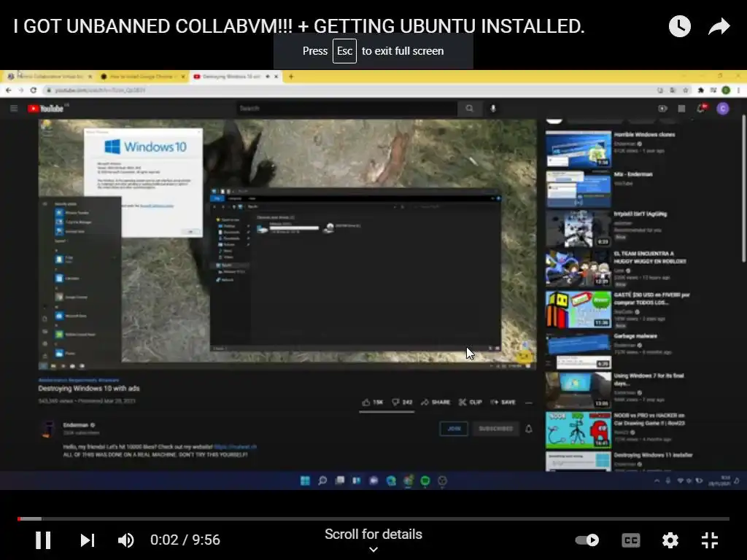Open NOOB vs PRO vs HACKER video thumbnail

(578, 430)
